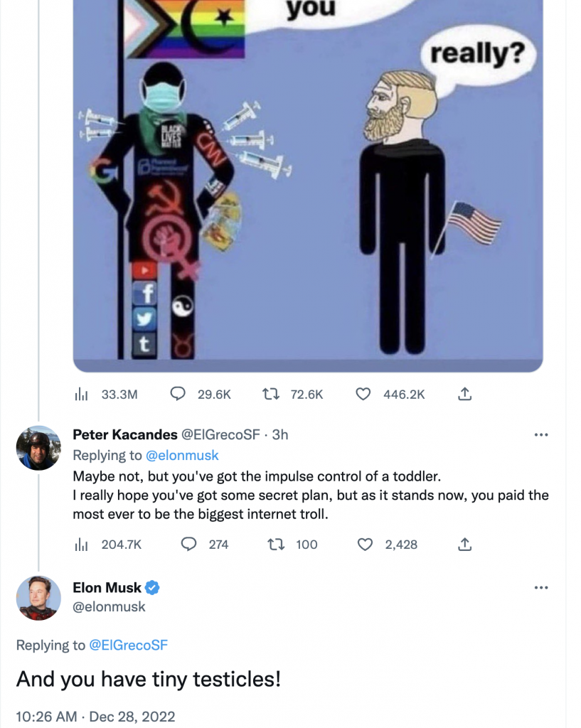Reply to Peter Kacandes' tweet (274)
This screenshot has height=728, width=581.
[x=189, y=545]
